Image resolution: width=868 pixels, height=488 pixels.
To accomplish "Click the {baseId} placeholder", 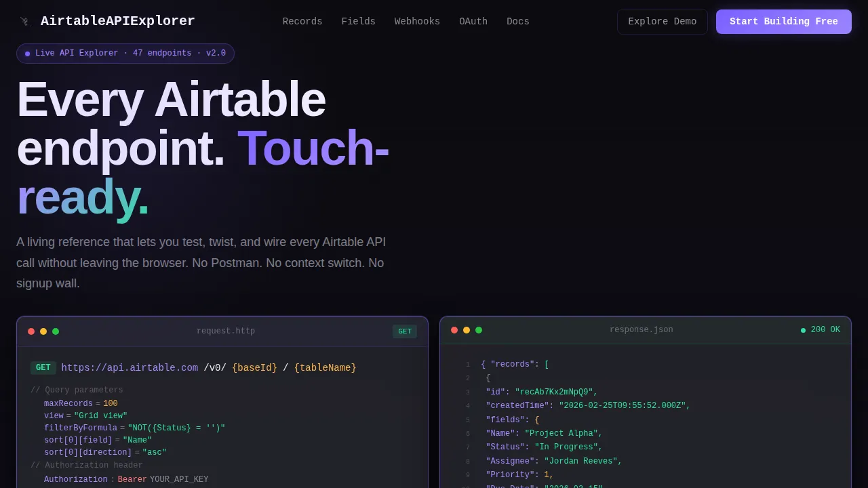I will pos(254,368).
